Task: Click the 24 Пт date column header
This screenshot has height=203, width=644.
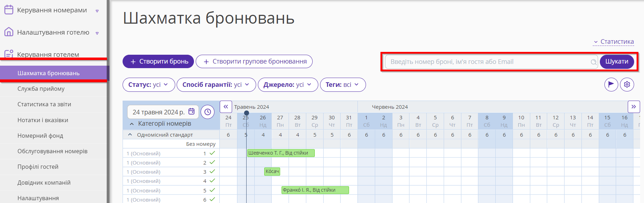Action: click(229, 121)
